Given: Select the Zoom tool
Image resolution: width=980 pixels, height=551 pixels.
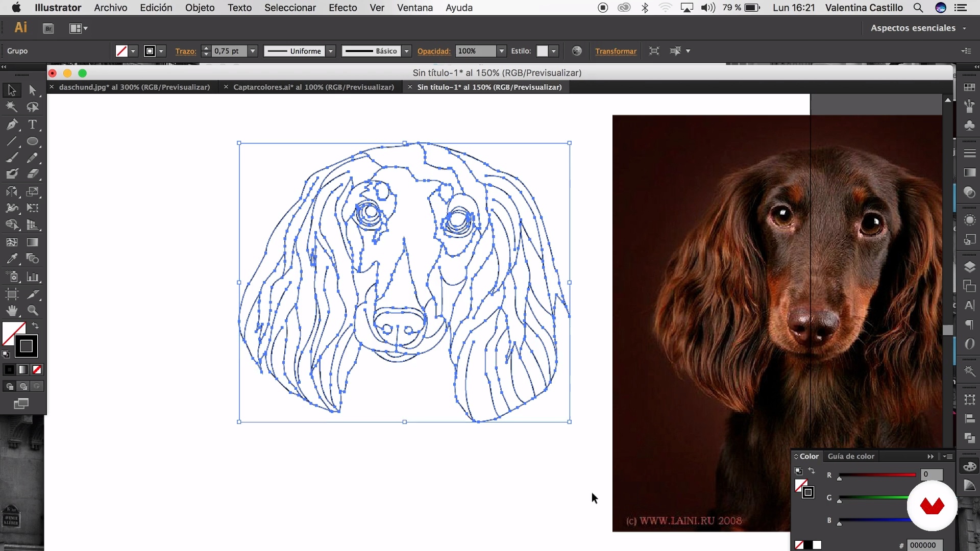Looking at the screenshot, I should coord(33,311).
